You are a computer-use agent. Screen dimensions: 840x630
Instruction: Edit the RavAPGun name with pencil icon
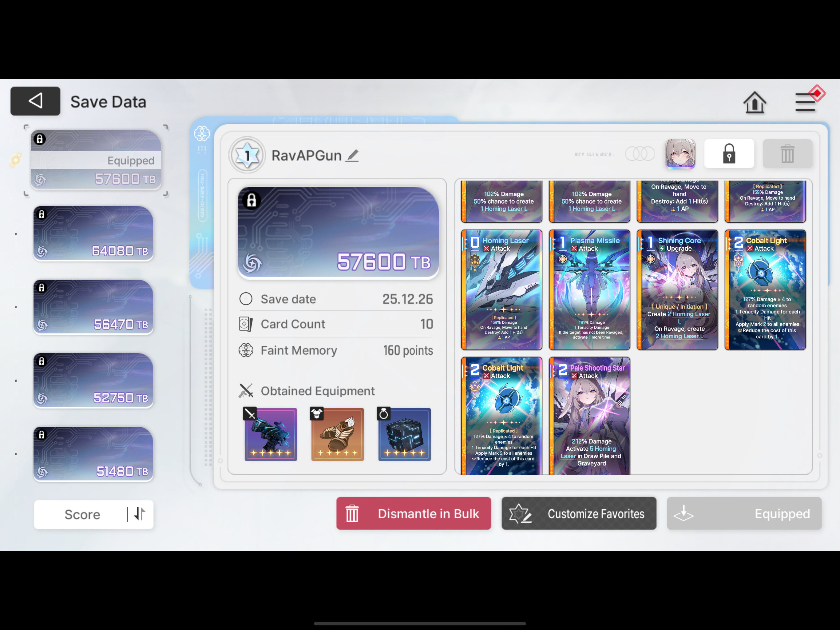click(352, 155)
